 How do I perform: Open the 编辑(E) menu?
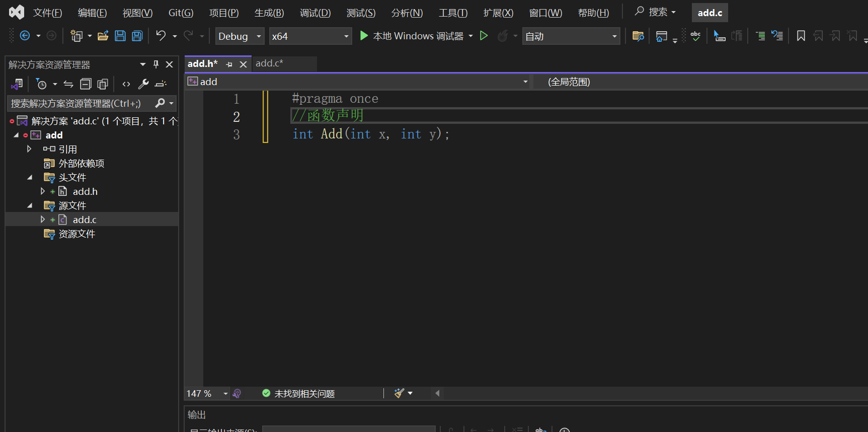coord(92,13)
